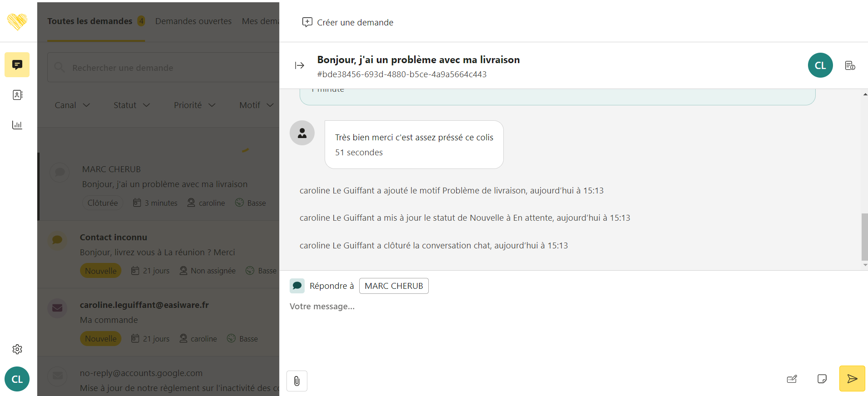Open the statistics chart sidebar icon
The width and height of the screenshot is (868, 396).
(17, 125)
